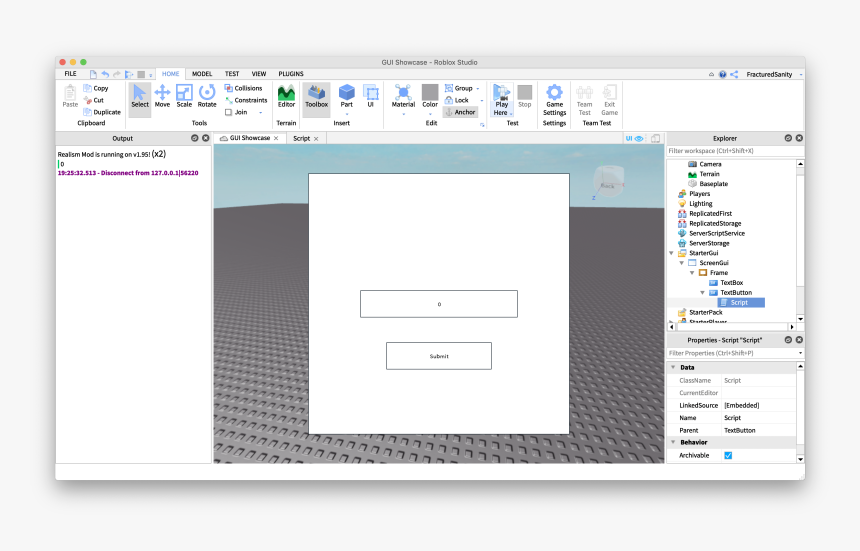Toggle Collisions option
This screenshot has width=860, height=551.
pos(244,88)
